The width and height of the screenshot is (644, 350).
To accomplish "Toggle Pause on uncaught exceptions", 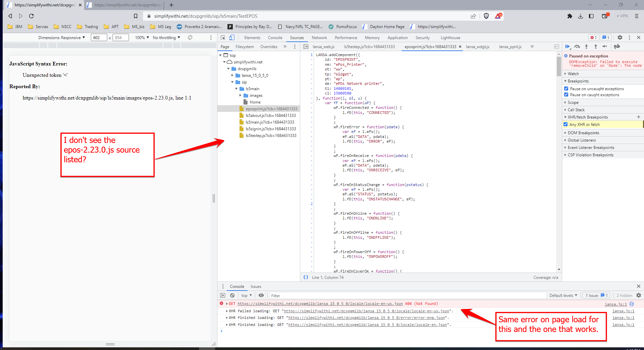I will point(566,89).
